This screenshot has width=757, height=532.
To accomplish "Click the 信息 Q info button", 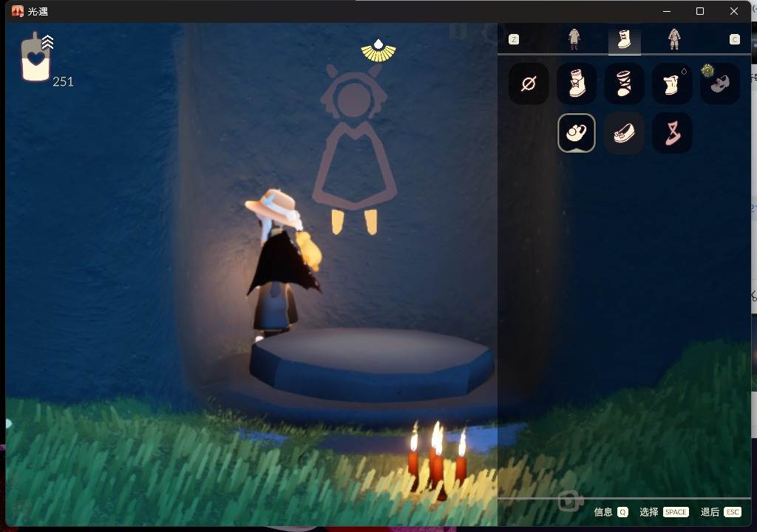I will 611,512.
